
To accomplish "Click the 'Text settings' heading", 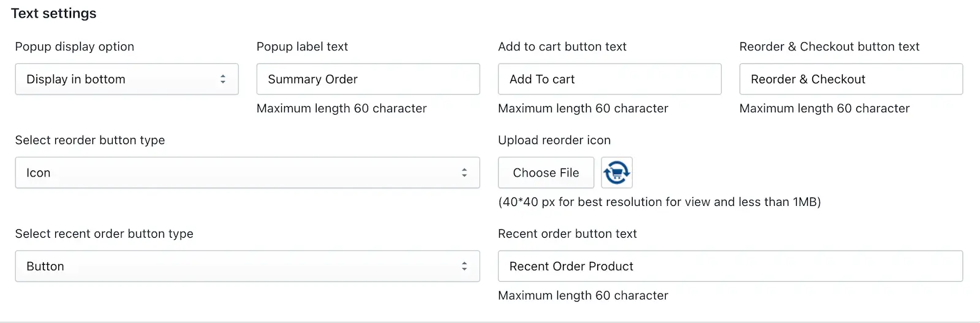I will 54,13.
